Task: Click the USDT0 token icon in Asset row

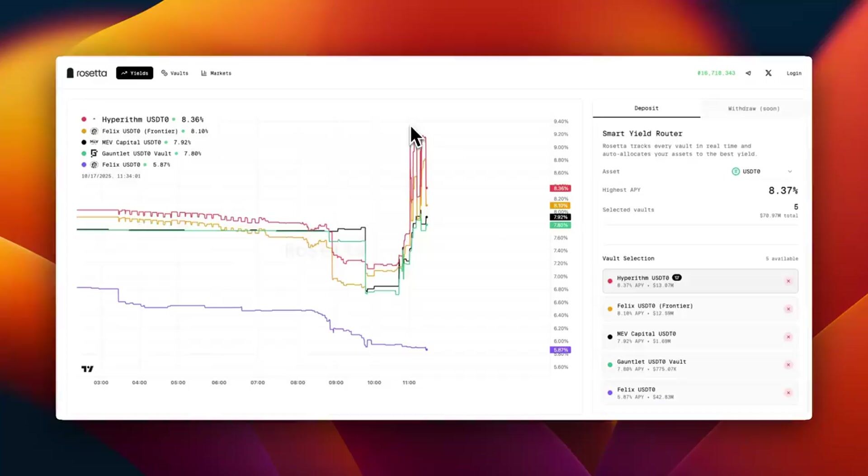Action: tap(736, 171)
